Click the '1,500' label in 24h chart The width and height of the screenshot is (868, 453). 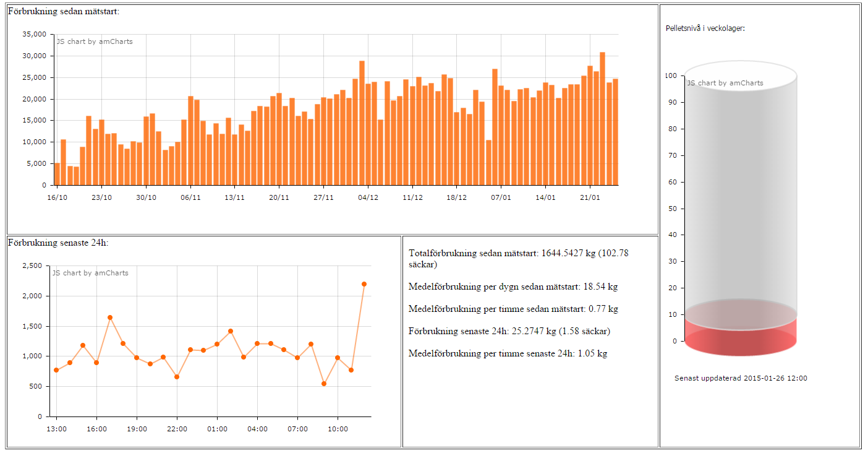click(32, 327)
